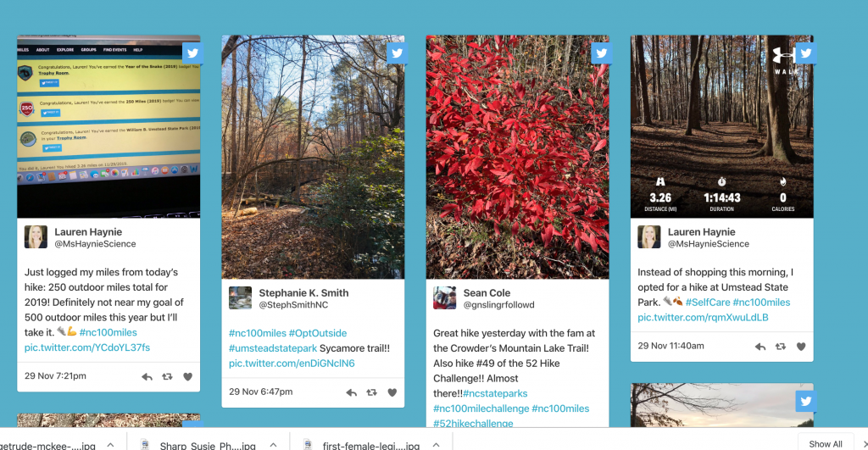Open the #OptOutside hashtag

tap(318, 333)
